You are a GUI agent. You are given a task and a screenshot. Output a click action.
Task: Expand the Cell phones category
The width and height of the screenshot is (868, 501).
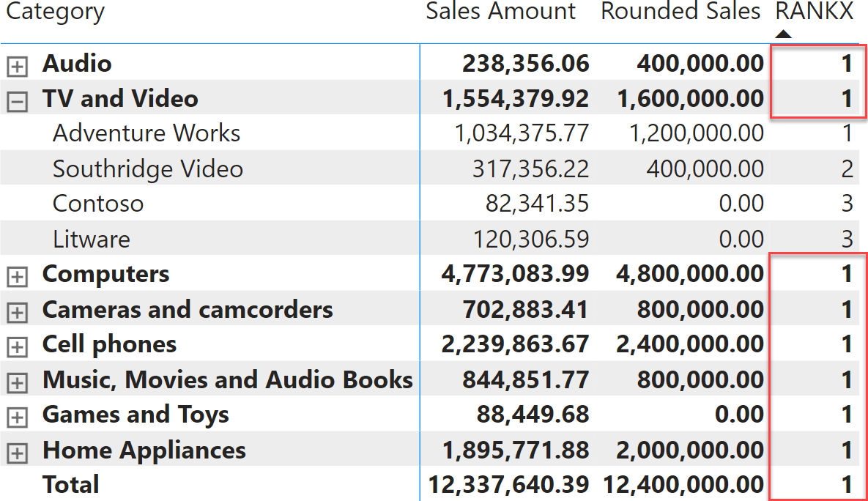[x=17, y=347]
